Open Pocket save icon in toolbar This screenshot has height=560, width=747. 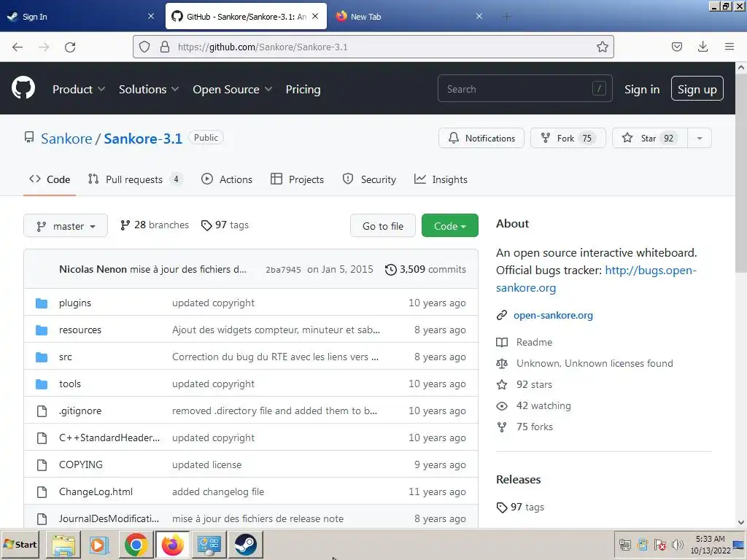(x=676, y=47)
